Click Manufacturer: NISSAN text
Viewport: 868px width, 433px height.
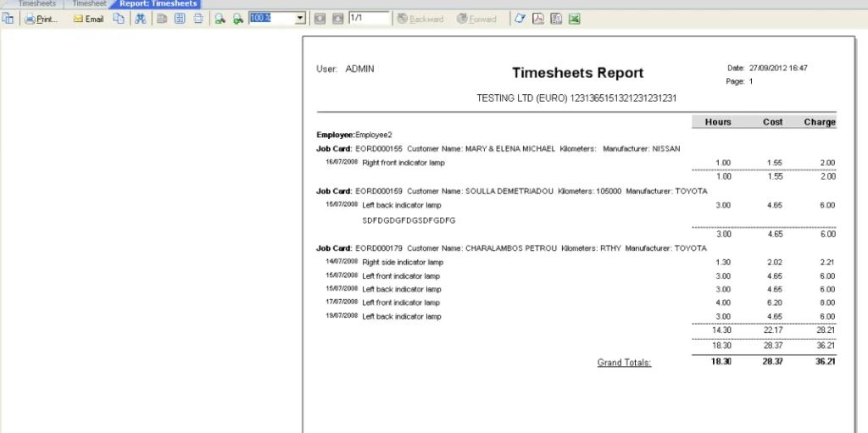click(x=642, y=148)
